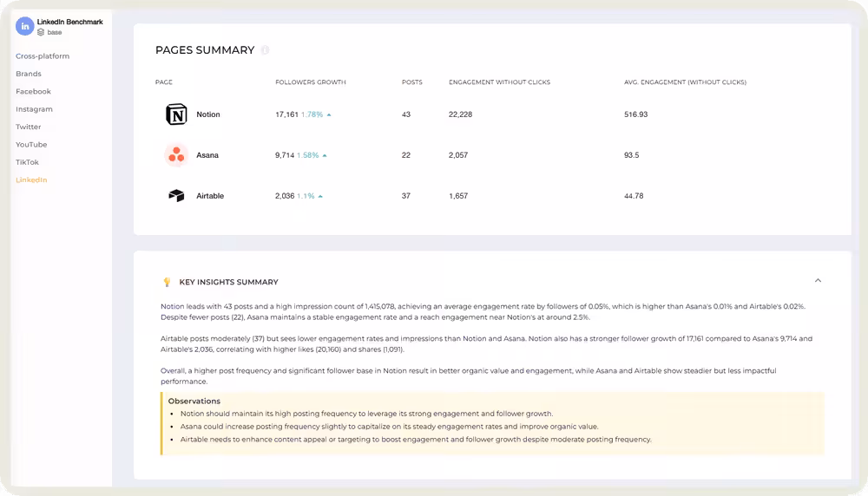Image resolution: width=868 pixels, height=496 pixels.
Task: Click the Notion page name
Action: coord(208,114)
